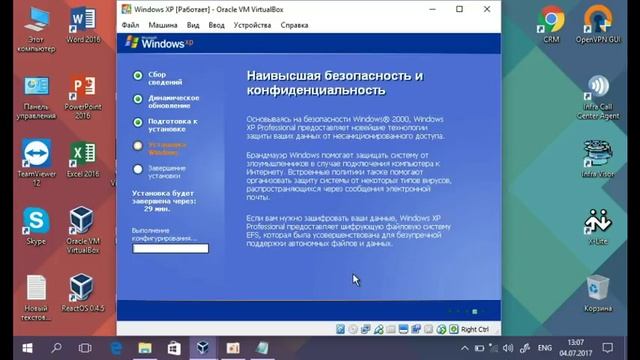The image size is (640, 360).
Task: Expand hidden system tray icons chevron
Action: (464, 348)
